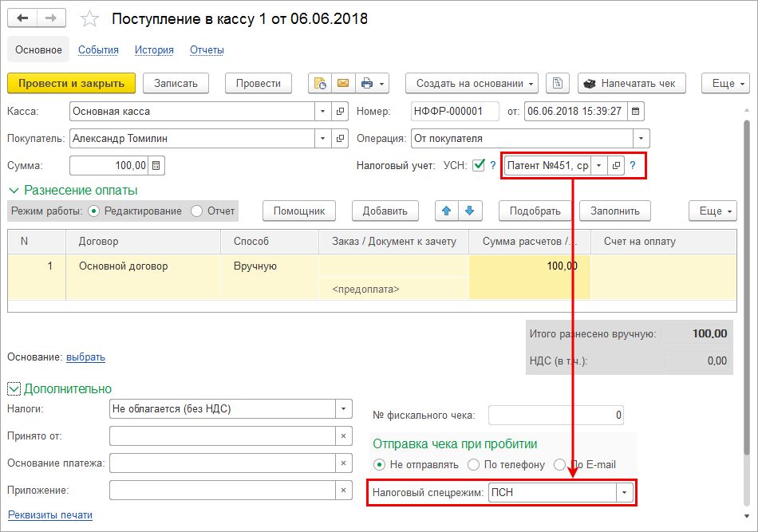Go forward with the right arrow button
Screen dimensions: 758x532
(x=51, y=18)
